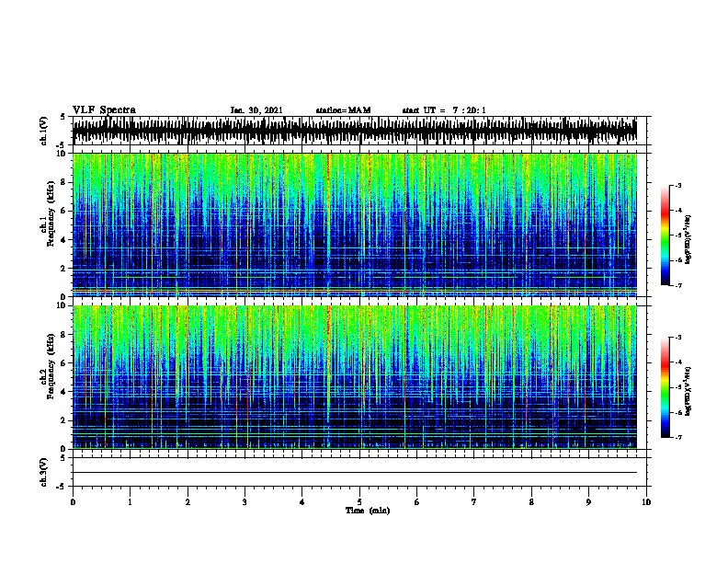
Task: Click the ch.2 spectrogram color bar
Action: pyautogui.click(x=665, y=387)
